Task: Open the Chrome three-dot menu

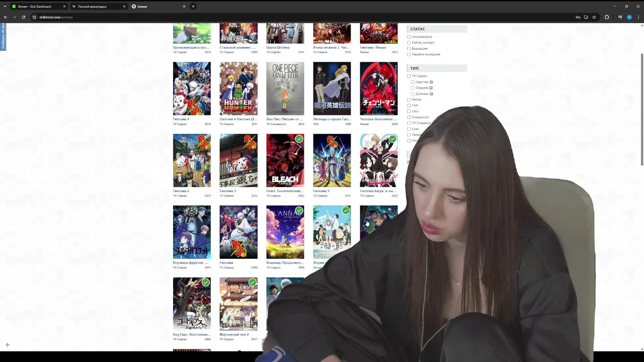Action: (x=638, y=17)
